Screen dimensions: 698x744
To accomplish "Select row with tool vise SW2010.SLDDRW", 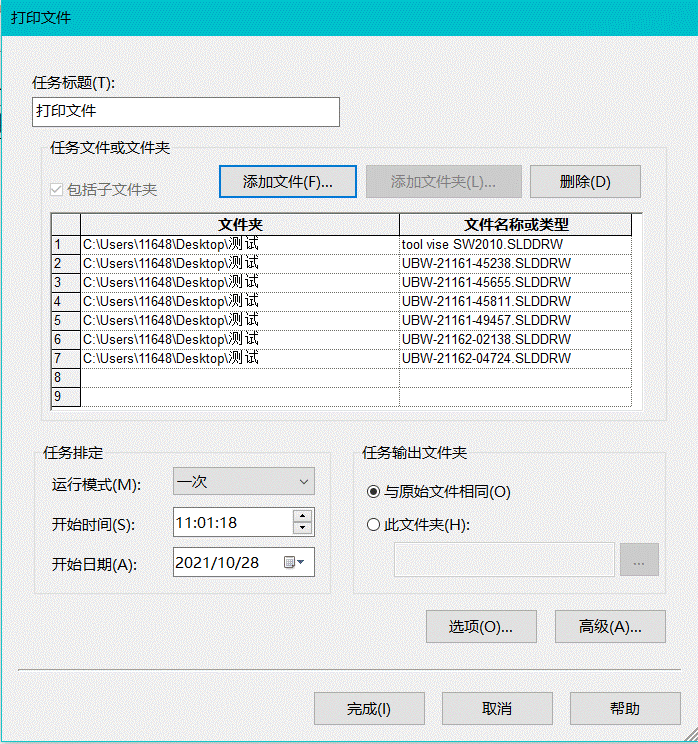I will coord(515,244).
